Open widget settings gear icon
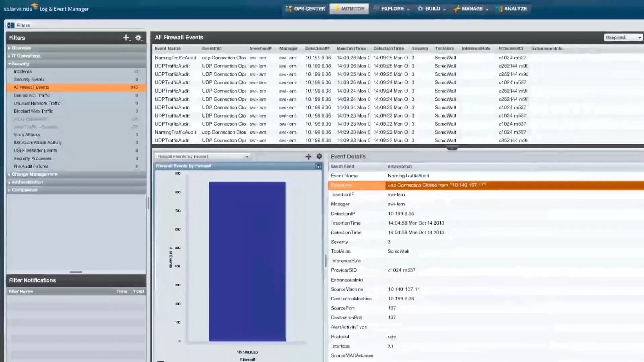Viewport: 644px width, 362px height. point(319,156)
